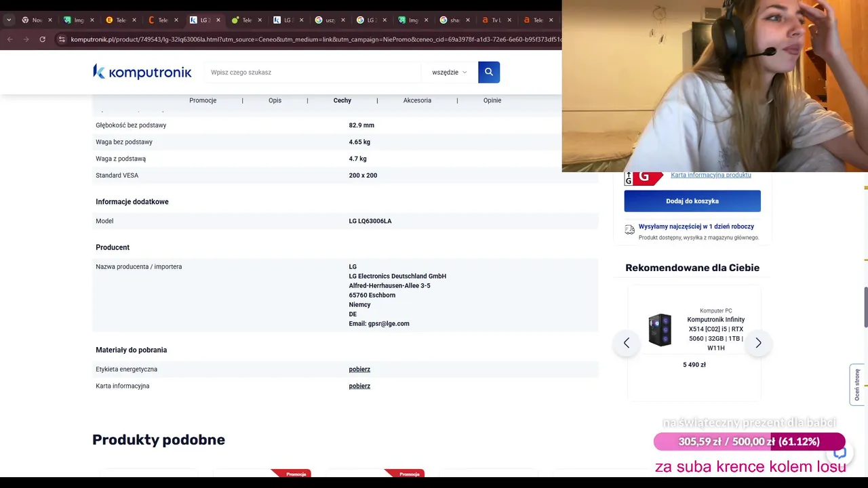Show previous recommended product with left arrow
The width and height of the screenshot is (868, 488).
[627, 343]
